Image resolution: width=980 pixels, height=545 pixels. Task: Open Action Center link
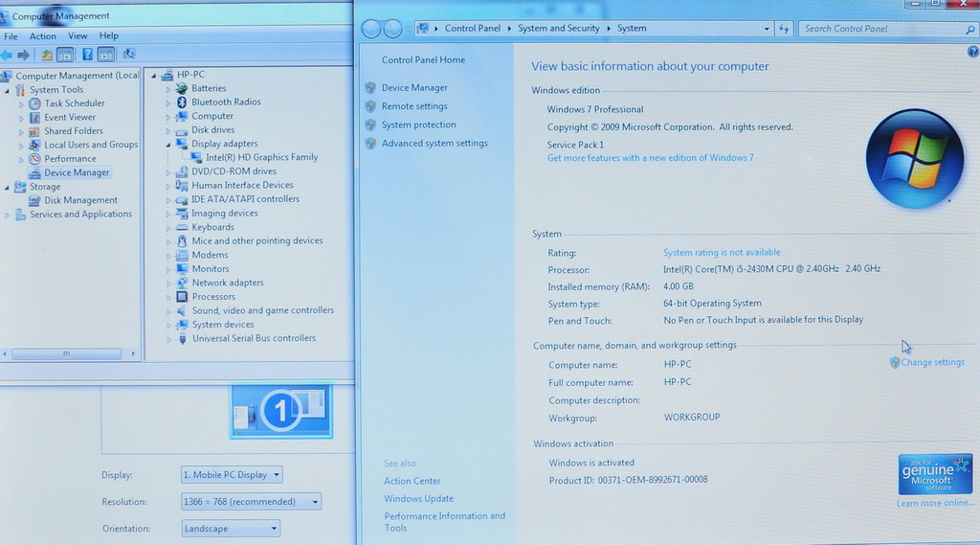click(412, 481)
